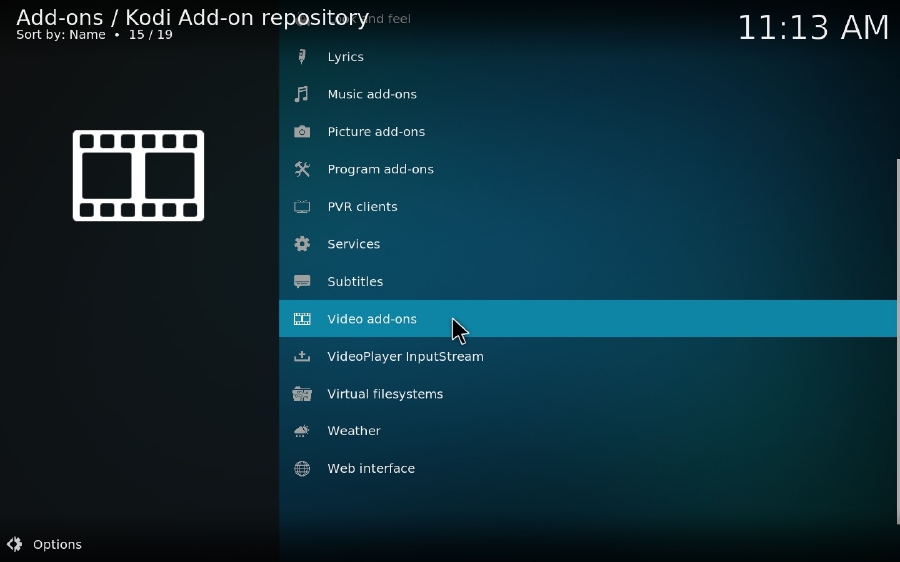The image size is (900, 562).
Task: Select the Services entry
Action: [588, 244]
